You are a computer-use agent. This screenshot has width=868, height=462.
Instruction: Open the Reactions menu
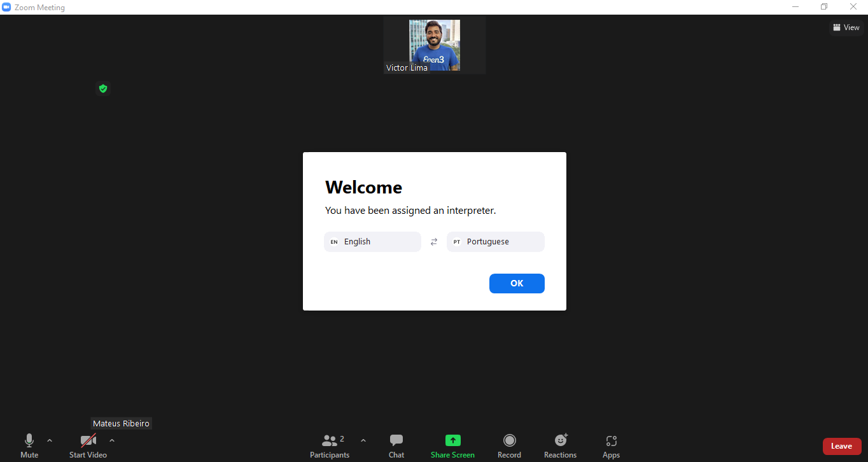point(561,445)
